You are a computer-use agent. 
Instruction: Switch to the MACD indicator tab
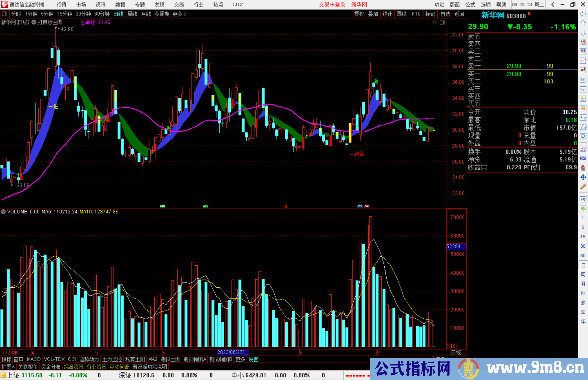[34, 359]
